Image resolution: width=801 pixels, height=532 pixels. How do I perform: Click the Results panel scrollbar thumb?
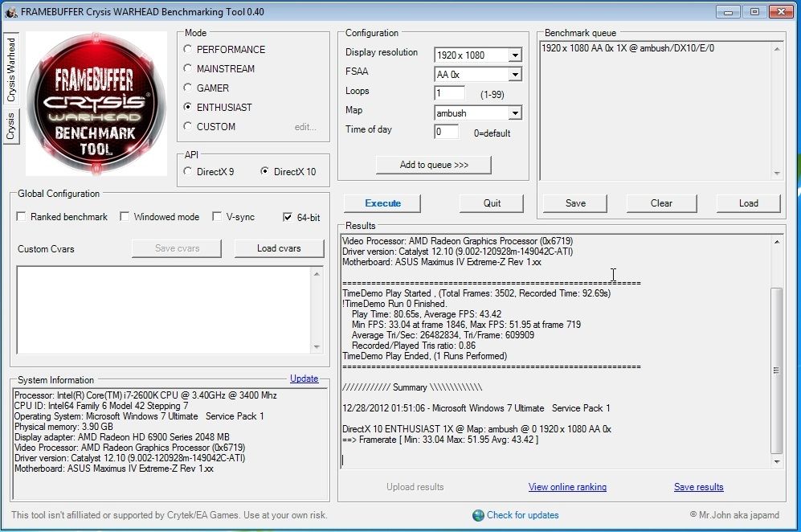click(776, 370)
